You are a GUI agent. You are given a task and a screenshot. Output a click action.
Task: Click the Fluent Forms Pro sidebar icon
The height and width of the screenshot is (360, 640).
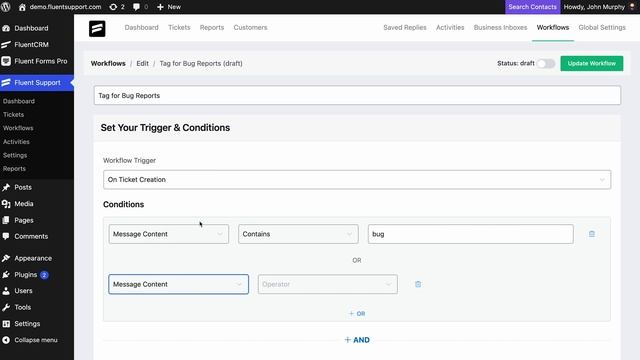[x=6, y=61]
